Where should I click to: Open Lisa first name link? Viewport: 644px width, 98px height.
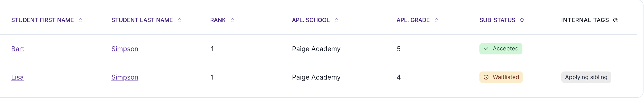coord(18,77)
